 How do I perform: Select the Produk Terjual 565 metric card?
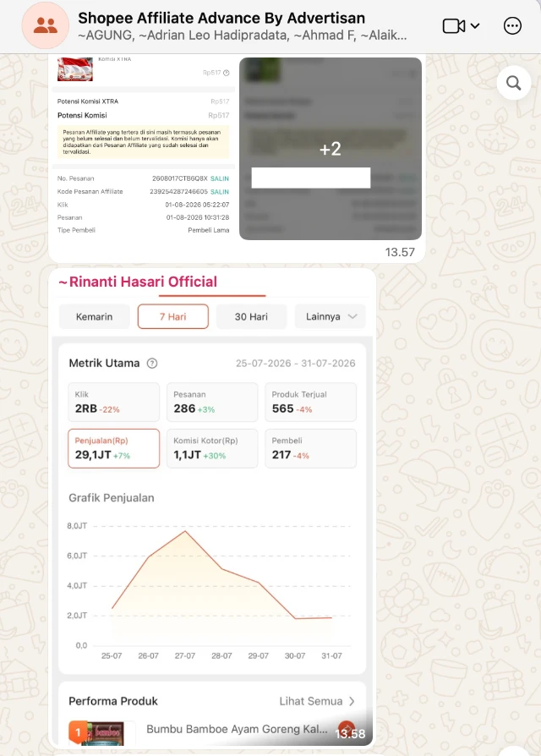311,403
